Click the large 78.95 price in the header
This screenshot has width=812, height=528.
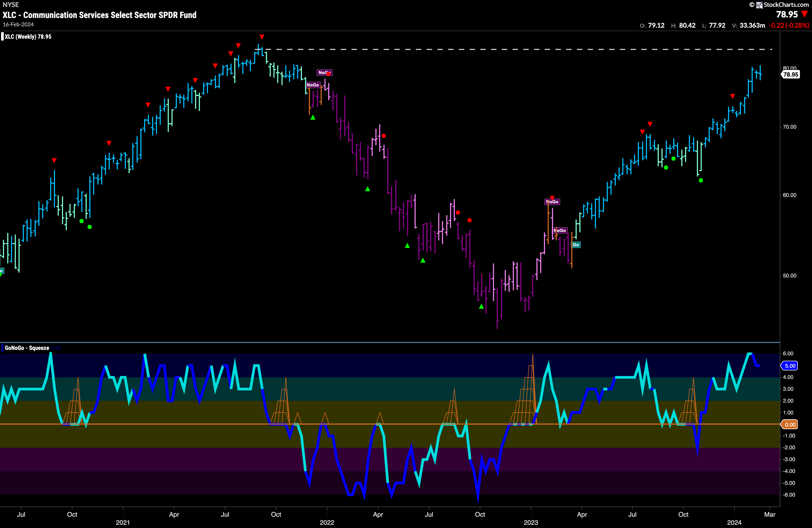(787, 14)
